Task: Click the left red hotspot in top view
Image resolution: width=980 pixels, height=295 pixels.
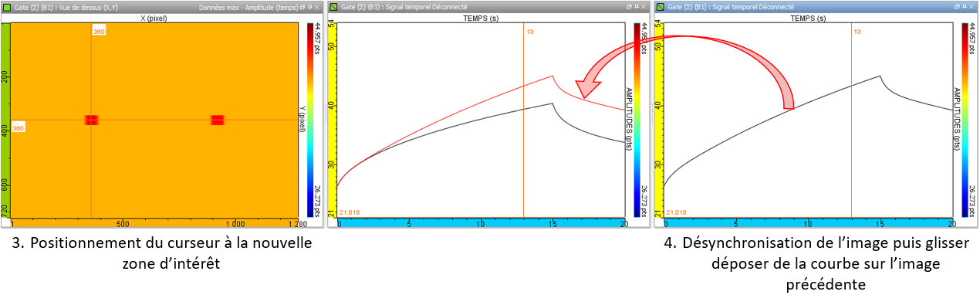Action: [x=92, y=120]
